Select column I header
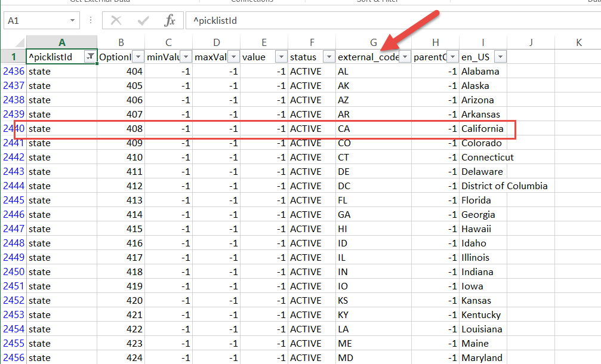Viewport: 601px width, 364px height. (483, 42)
